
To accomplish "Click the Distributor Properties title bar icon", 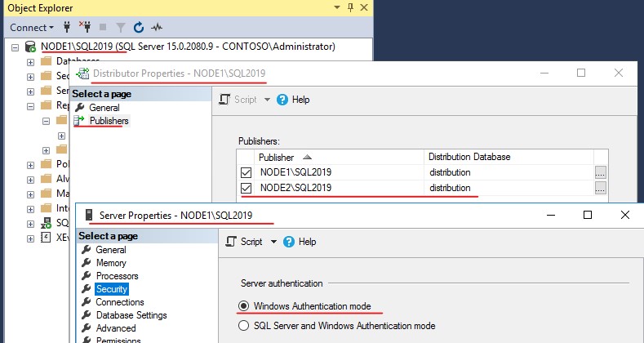I will (x=82, y=73).
